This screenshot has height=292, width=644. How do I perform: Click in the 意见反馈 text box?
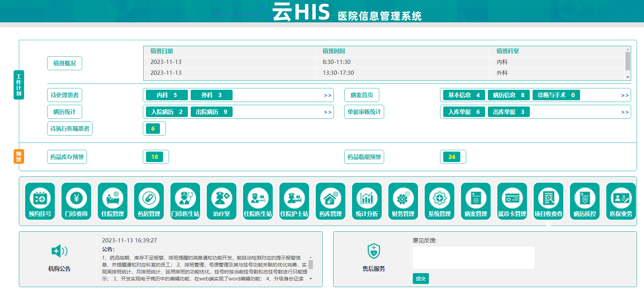(x=474, y=258)
